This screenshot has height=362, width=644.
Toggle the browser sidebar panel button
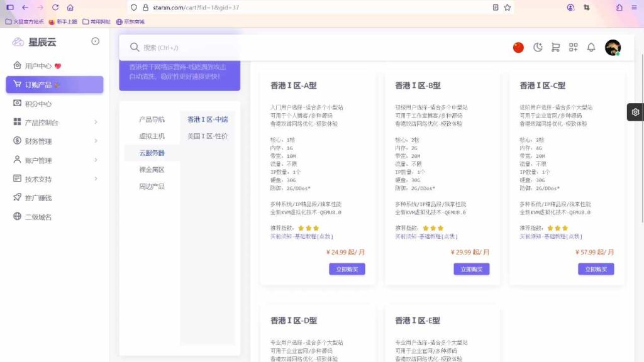click(x=10, y=8)
